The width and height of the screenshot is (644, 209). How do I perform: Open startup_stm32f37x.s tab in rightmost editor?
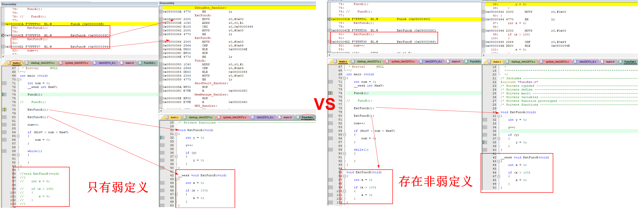coord(521,62)
